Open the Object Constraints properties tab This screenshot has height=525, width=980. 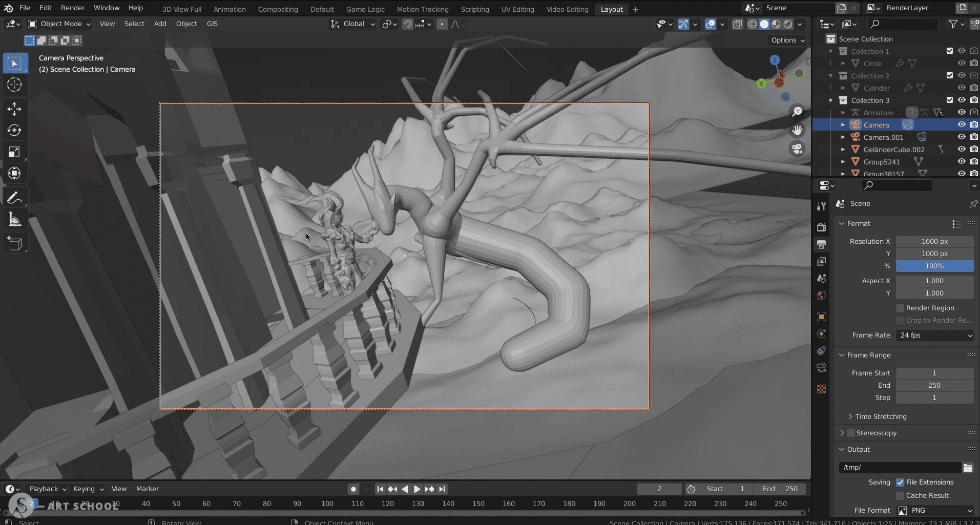(x=821, y=351)
